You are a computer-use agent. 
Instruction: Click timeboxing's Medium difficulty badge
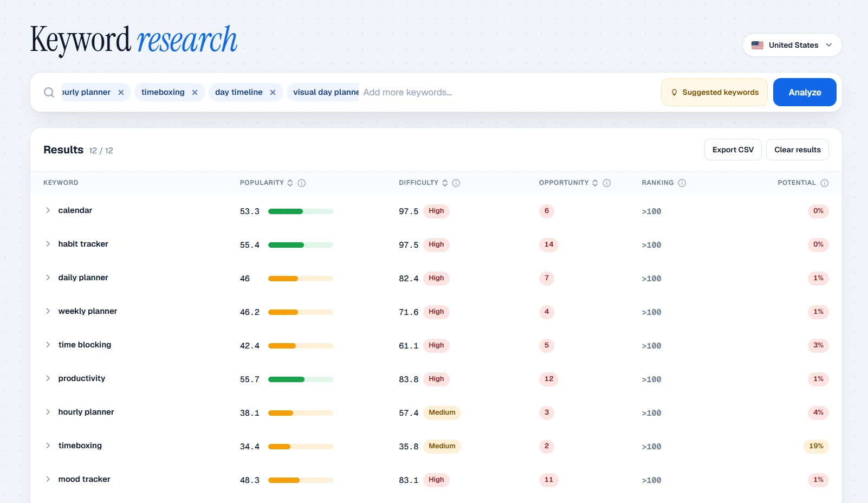[442, 446]
